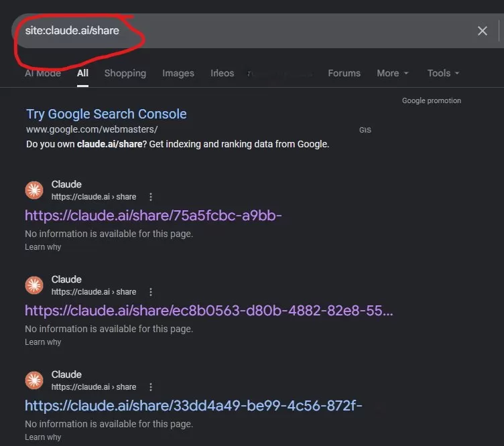Click the Google promotion label
This screenshot has height=446, width=504.
tap(432, 100)
